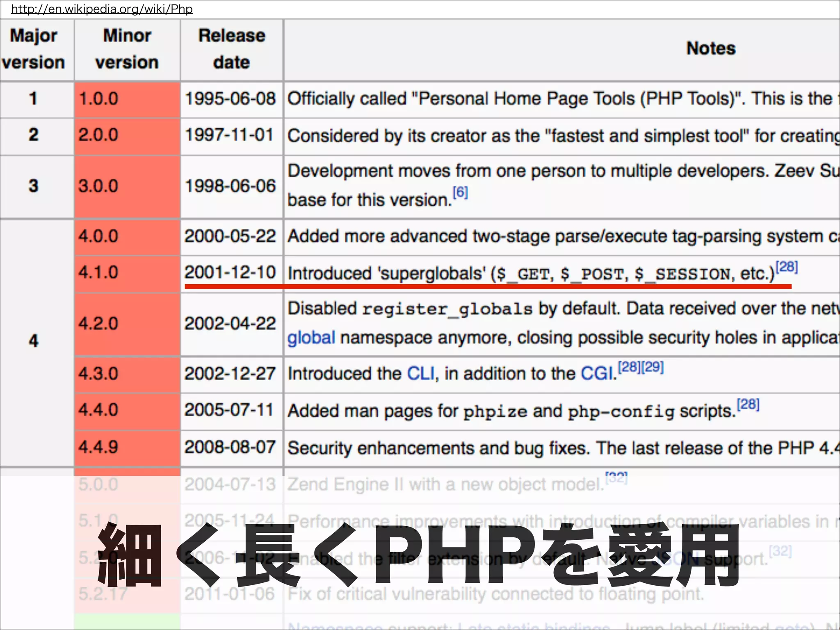Open the en.wikipedia.org/wiki/Php URL link

pyautogui.click(x=102, y=9)
